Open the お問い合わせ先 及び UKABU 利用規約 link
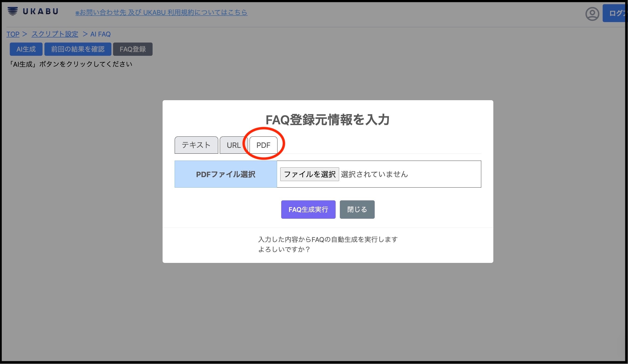 pos(161,13)
